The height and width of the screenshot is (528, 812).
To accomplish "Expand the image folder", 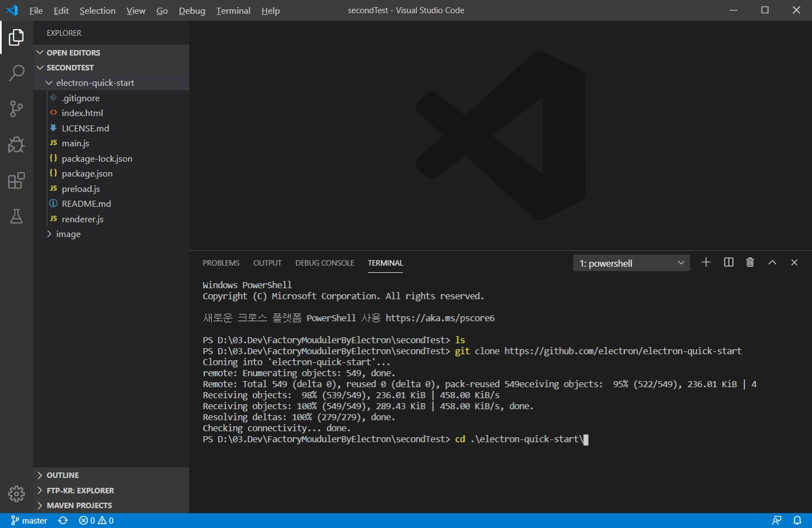I will tap(111, 234).
